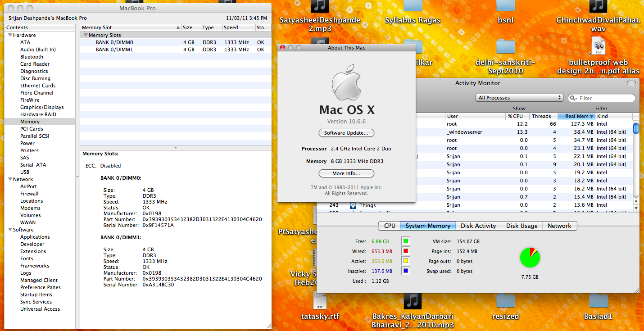Collapse the Software section in Contents
The width and height of the screenshot is (644, 331).
point(9,230)
